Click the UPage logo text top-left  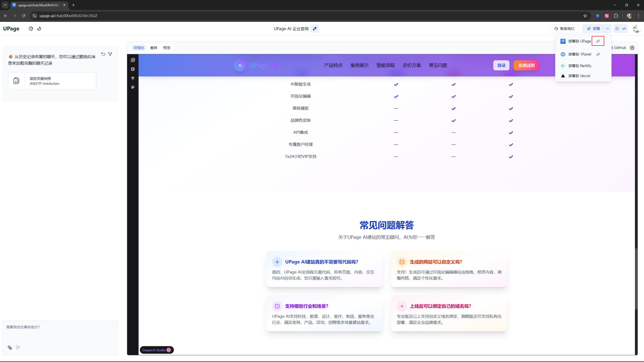coord(11,29)
